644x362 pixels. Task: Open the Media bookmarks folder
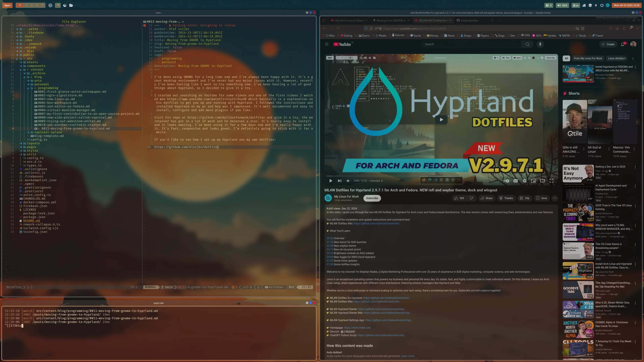point(380,36)
